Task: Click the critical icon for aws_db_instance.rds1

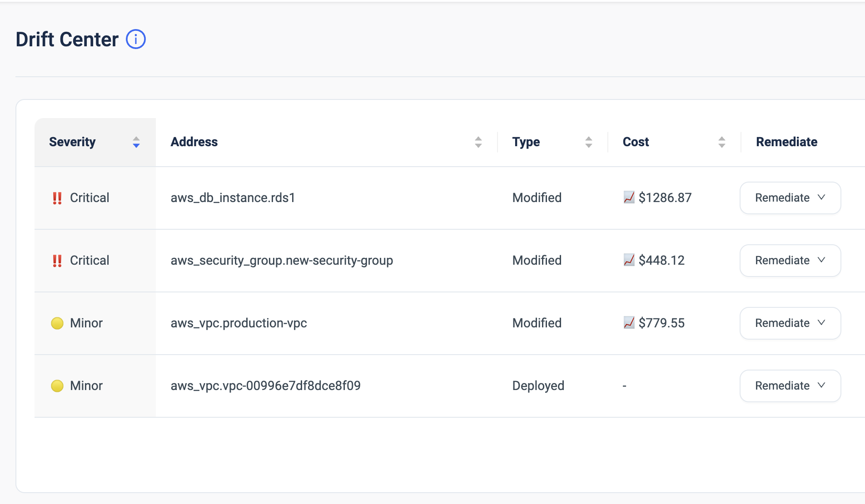Action: point(57,198)
